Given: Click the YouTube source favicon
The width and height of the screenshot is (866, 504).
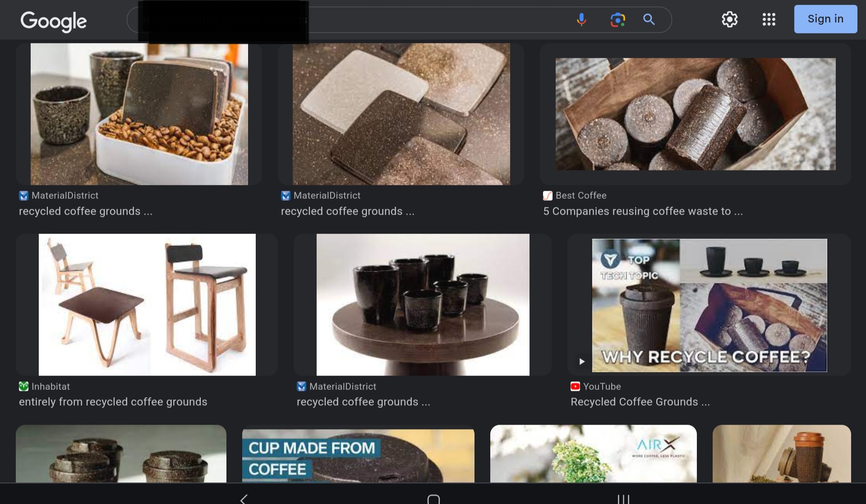Looking at the screenshot, I should coord(576,386).
